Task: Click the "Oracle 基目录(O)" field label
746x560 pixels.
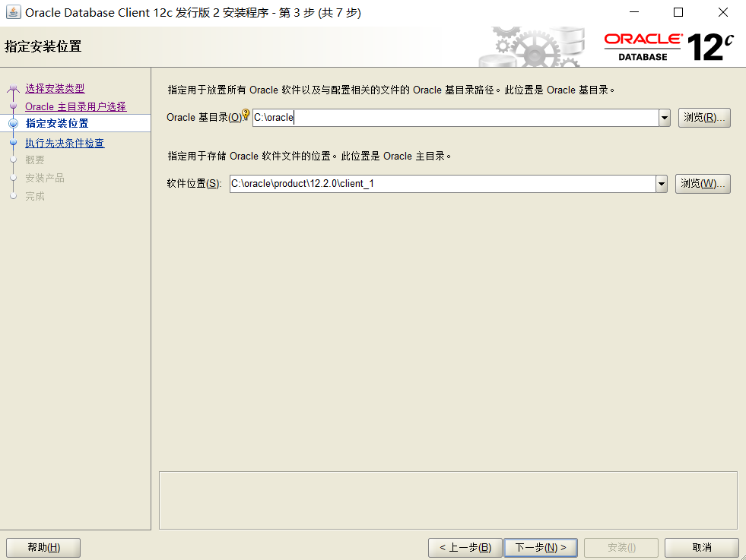Action: click(204, 118)
